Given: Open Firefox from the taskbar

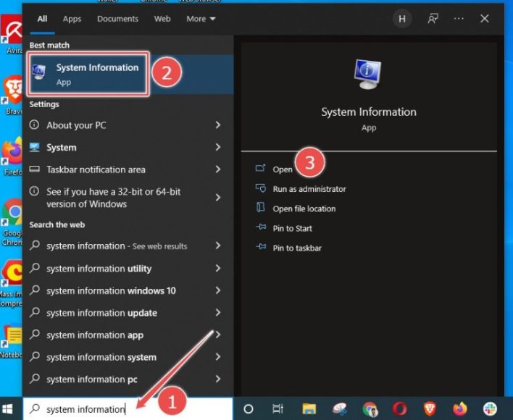Looking at the screenshot, I should (460, 408).
